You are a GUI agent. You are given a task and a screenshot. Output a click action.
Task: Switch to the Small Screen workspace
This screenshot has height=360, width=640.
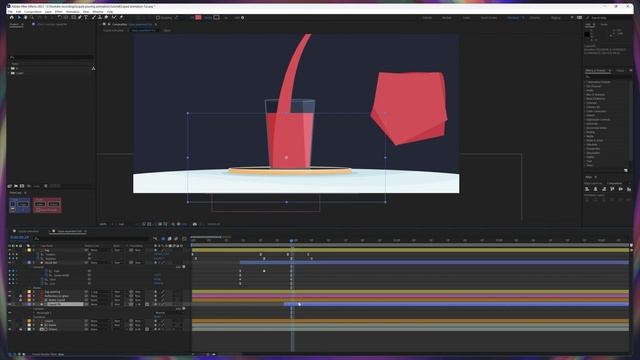[x=489, y=18]
